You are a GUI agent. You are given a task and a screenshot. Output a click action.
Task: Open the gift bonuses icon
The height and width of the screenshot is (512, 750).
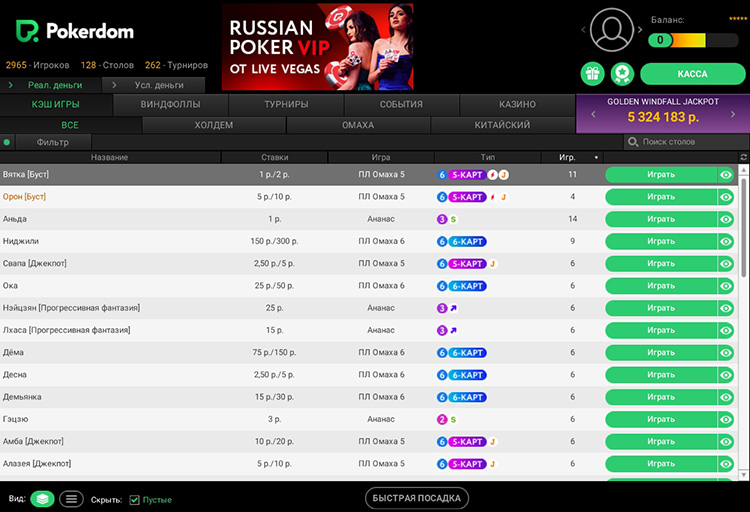click(x=593, y=74)
